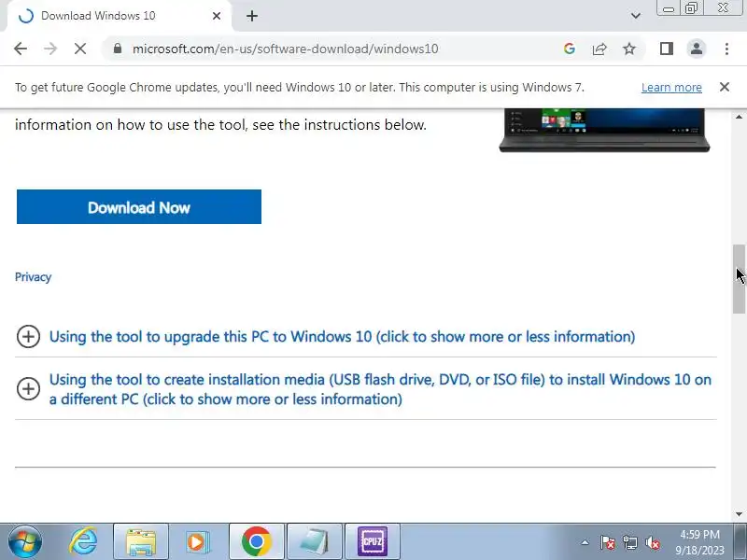The image size is (747, 560).
Task: Open the Privacy link
Action: (x=33, y=277)
